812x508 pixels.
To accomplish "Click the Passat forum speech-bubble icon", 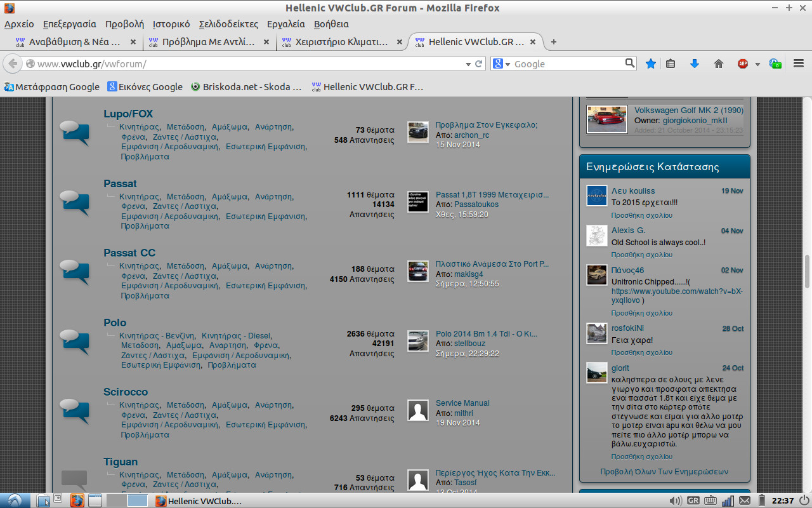I will point(74,203).
